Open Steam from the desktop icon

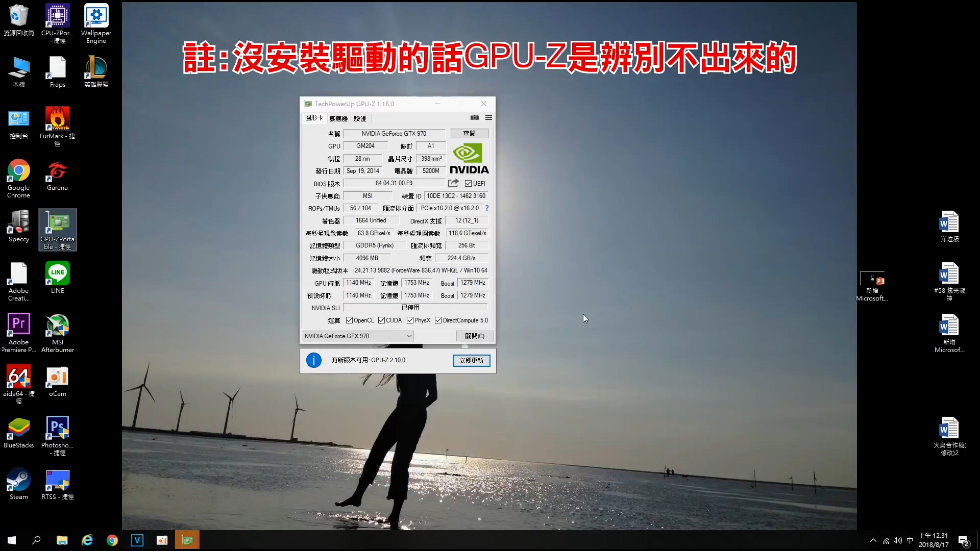point(18,480)
